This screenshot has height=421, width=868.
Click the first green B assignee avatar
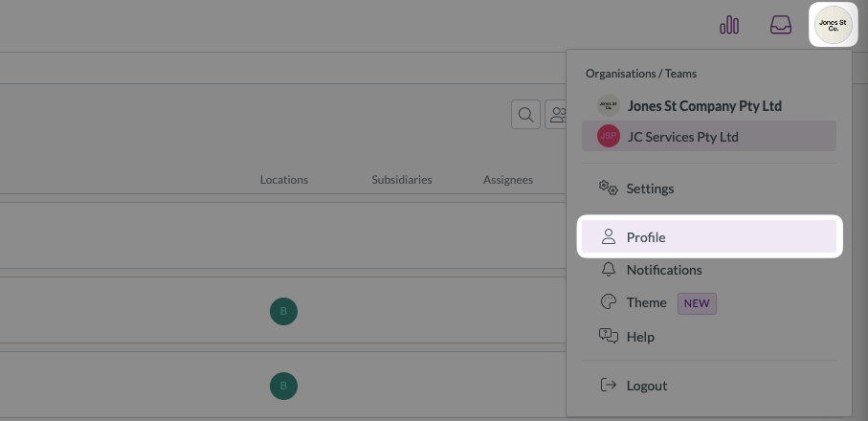[283, 311]
